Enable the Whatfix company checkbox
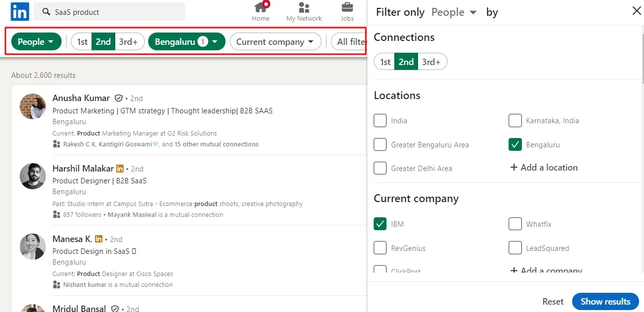Viewport: 644px width, 312px height. click(x=515, y=224)
